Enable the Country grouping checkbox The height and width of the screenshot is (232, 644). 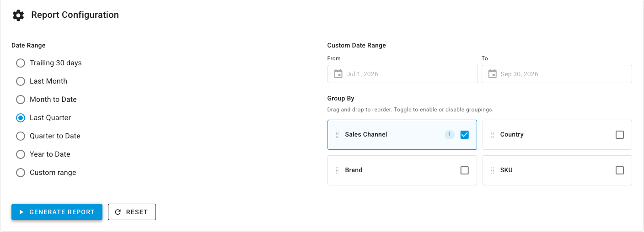620,135
